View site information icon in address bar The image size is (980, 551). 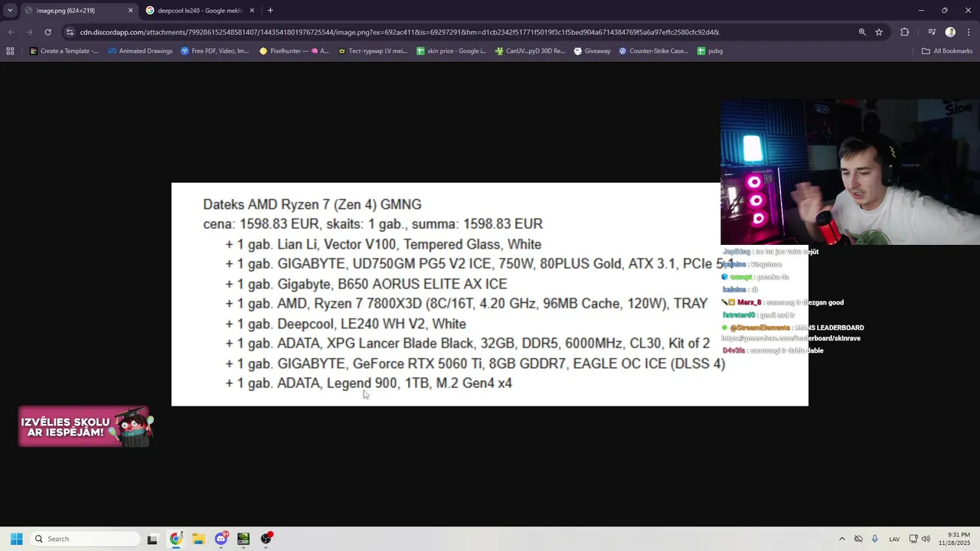tap(70, 32)
